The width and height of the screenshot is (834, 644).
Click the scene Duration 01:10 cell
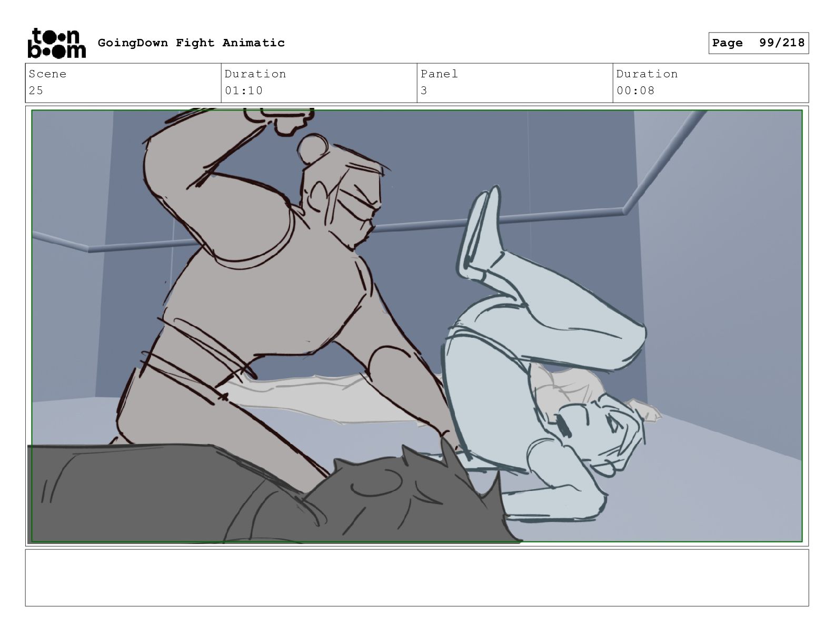click(x=319, y=83)
